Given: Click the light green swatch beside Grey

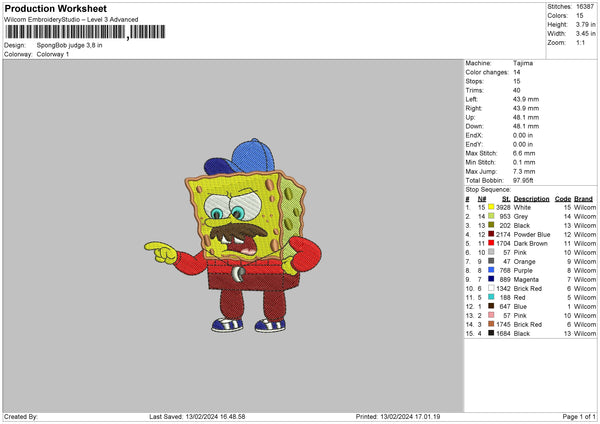Looking at the screenshot, I should point(491,216).
